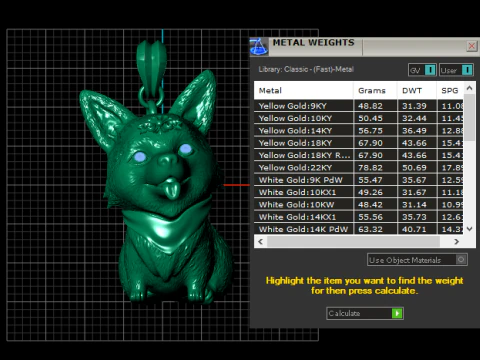Select the White Gold:10KX1 row
The image size is (480, 360).
click(358, 192)
